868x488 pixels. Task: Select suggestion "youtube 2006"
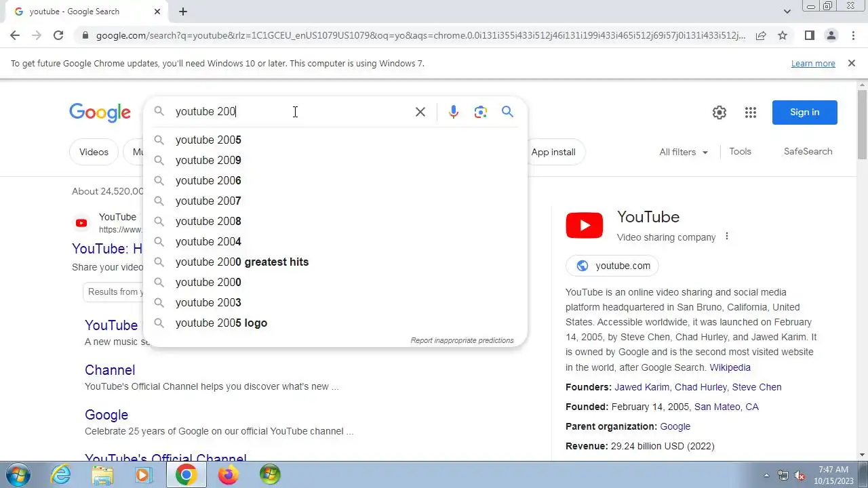336,180
